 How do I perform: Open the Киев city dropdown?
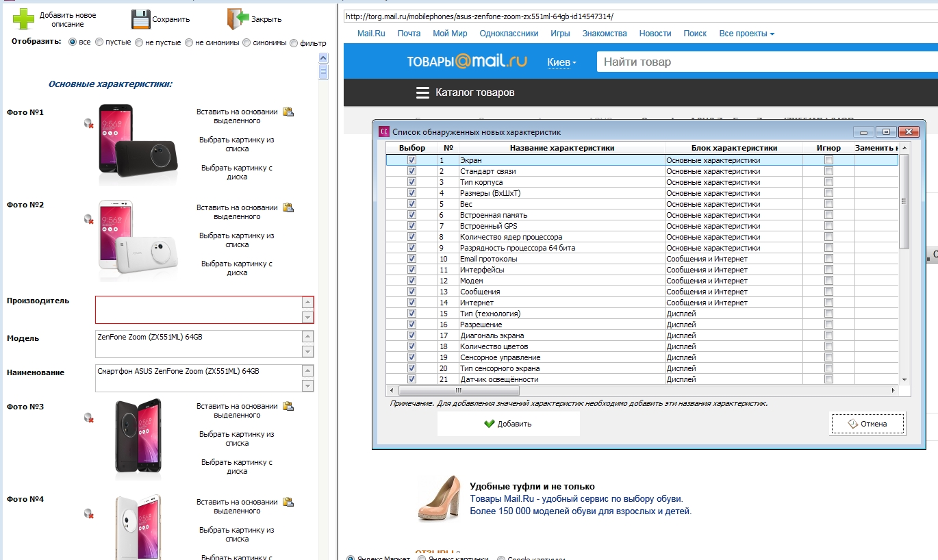[x=561, y=62]
